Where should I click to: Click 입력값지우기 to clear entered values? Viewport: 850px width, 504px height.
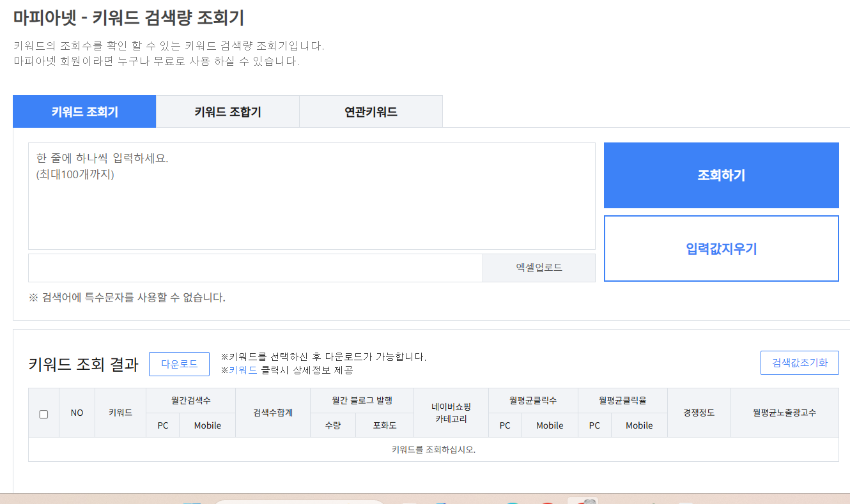tap(721, 248)
